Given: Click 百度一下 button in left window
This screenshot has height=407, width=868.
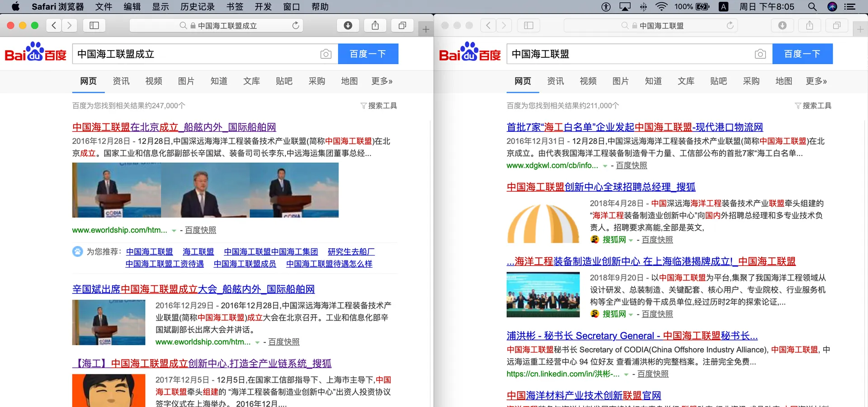Looking at the screenshot, I should [368, 54].
